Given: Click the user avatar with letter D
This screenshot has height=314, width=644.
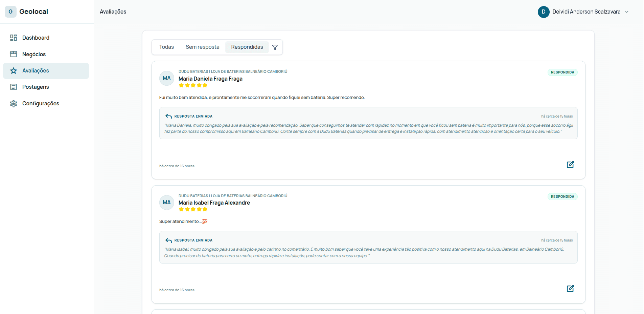Looking at the screenshot, I should [544, 12].
